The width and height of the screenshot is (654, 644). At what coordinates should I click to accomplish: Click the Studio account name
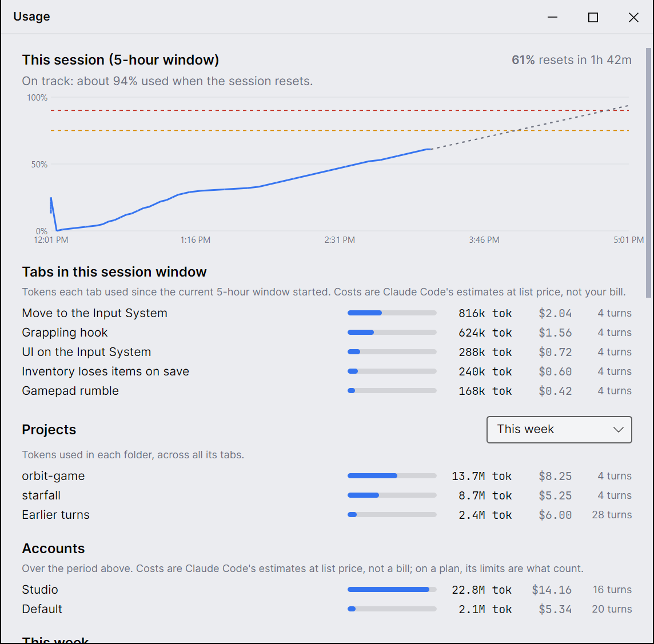(40, 589)
